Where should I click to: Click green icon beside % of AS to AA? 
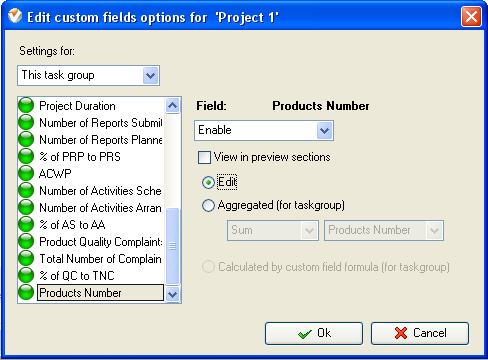[x=26, y=224]
